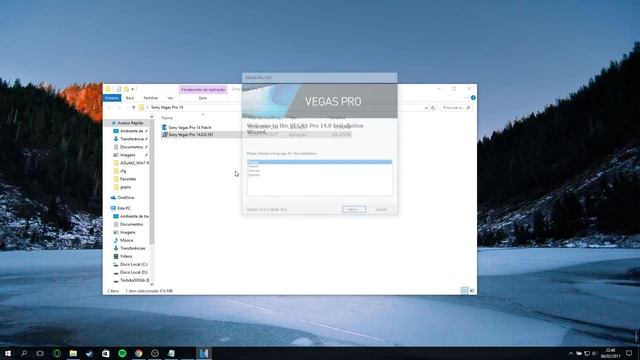Open Vídeos under Este PC

click(x=126, y=256)
